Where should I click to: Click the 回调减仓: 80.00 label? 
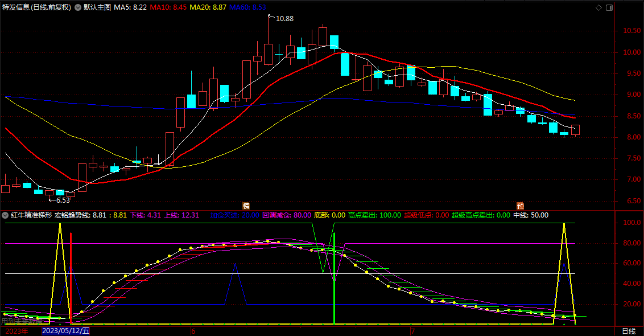click(x=287, y=215)
